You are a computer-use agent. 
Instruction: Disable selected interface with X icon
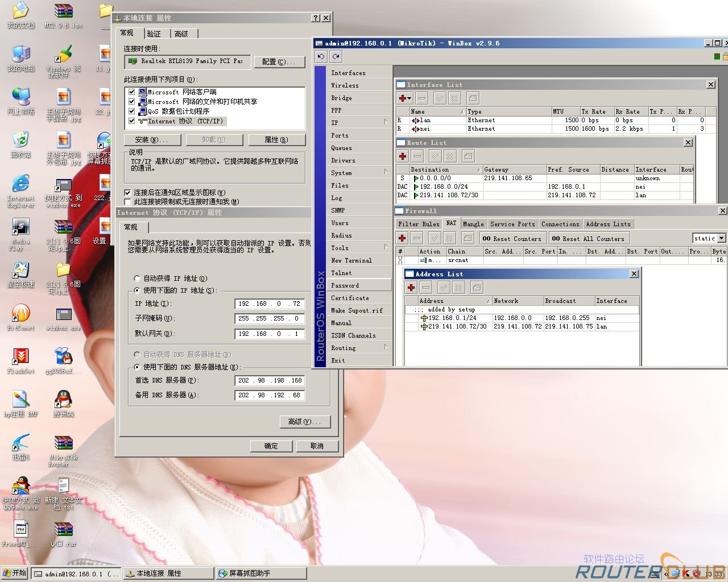click(x=454, y=98)
